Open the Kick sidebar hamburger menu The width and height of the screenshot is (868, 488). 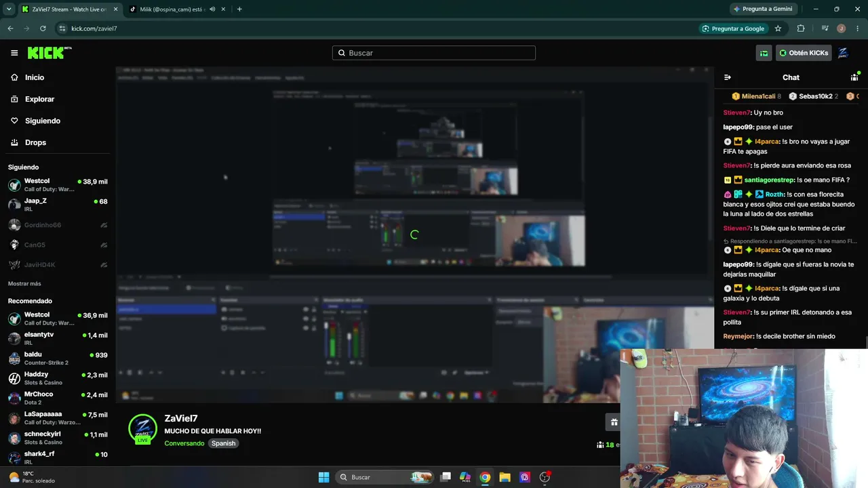coord(14,53)
